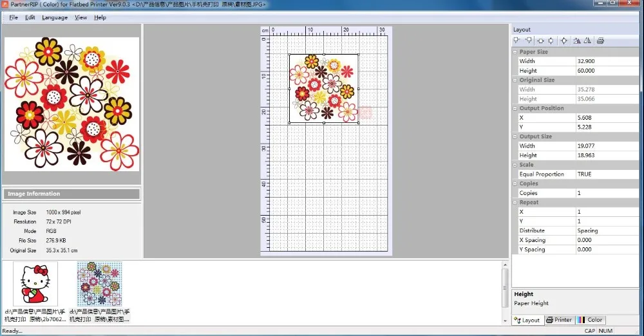Click the large flower preview image
This screenshot has height=336, width=644.
(x=72, y=104)
